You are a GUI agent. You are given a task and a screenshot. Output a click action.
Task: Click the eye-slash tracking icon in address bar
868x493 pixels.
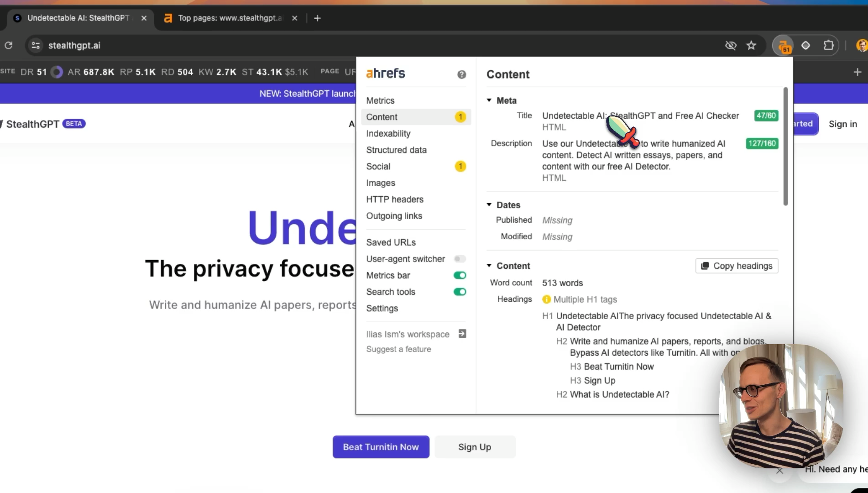(731, 46)
